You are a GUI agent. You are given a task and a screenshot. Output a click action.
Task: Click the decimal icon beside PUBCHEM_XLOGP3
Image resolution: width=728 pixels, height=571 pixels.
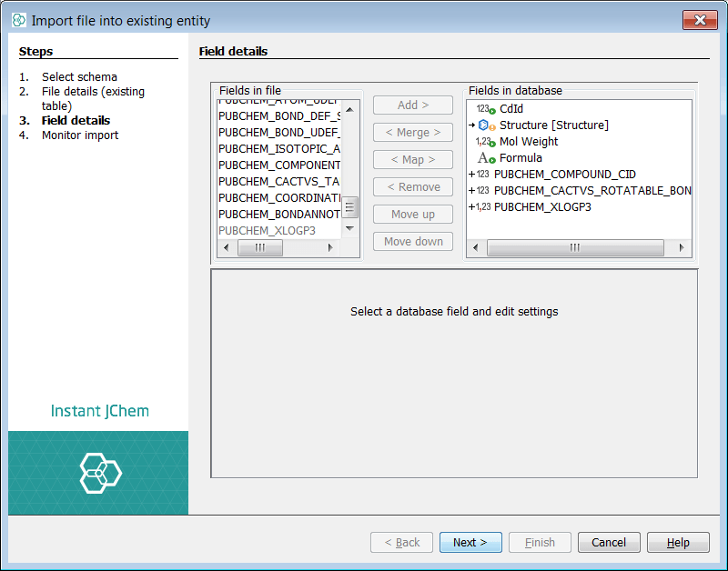point(482,206)
